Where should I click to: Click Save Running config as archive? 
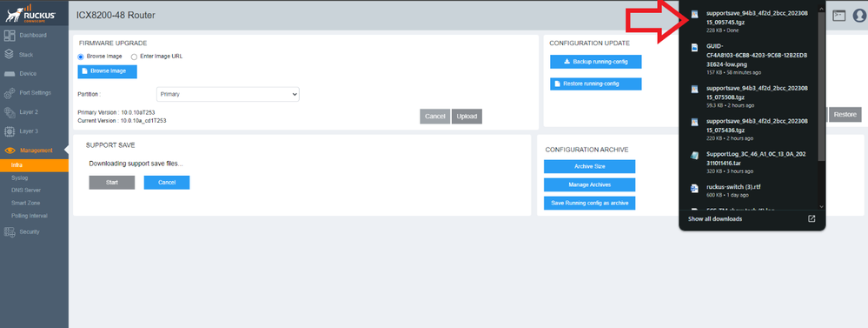[590, 204]
